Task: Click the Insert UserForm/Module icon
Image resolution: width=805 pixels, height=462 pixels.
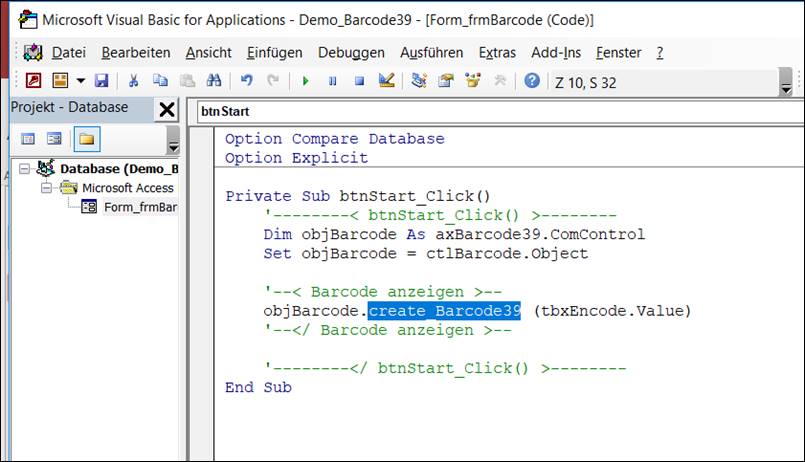Action: coord(60,81)
